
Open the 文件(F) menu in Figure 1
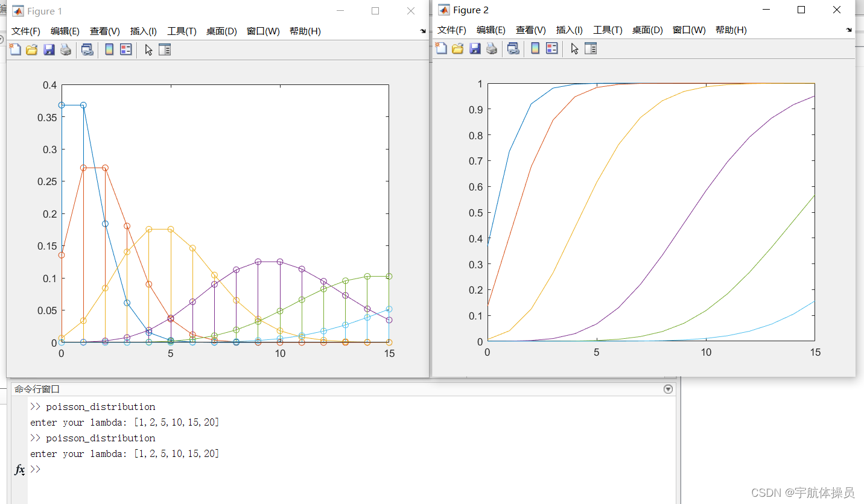[25, 31]
